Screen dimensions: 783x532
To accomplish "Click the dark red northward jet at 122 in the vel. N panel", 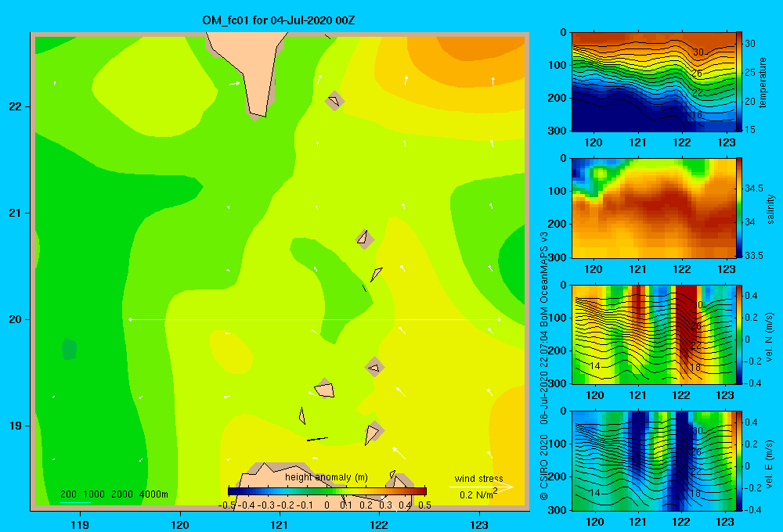I will 686,319.
